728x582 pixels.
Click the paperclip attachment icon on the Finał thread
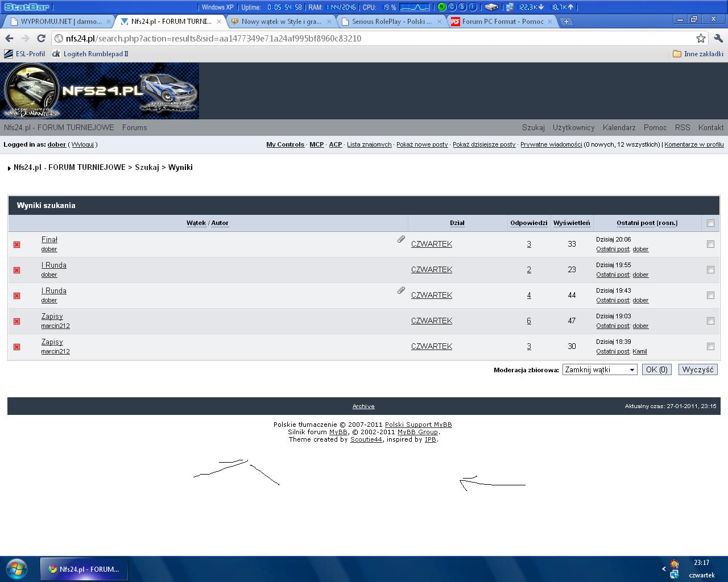tap(401, 239)
